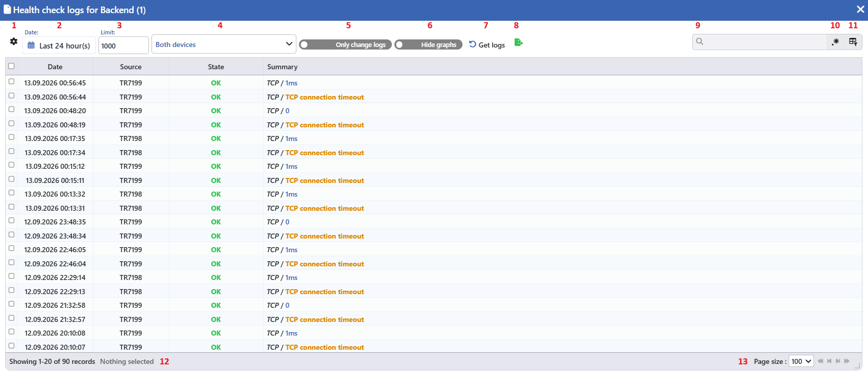The image size is (868, 374).
Task: Click "TCP connection timeout" in row 13.09.2026 00:56:44
Action: pyautogui.click(x=325, y=97)
